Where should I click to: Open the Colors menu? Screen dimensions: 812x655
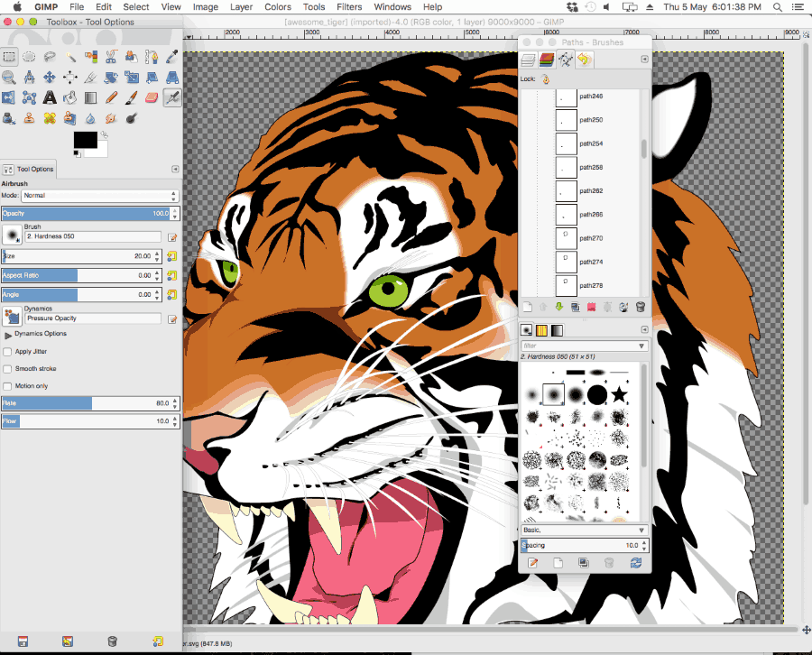(278, 7)
